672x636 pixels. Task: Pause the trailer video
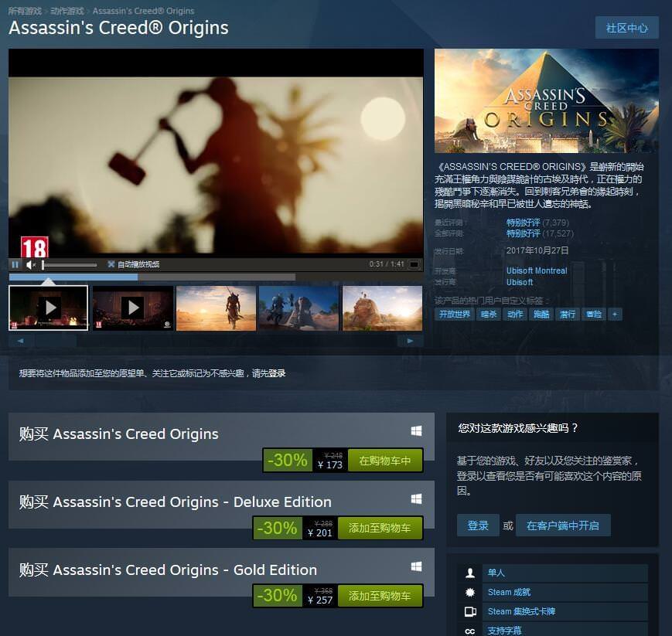(15, 265)
